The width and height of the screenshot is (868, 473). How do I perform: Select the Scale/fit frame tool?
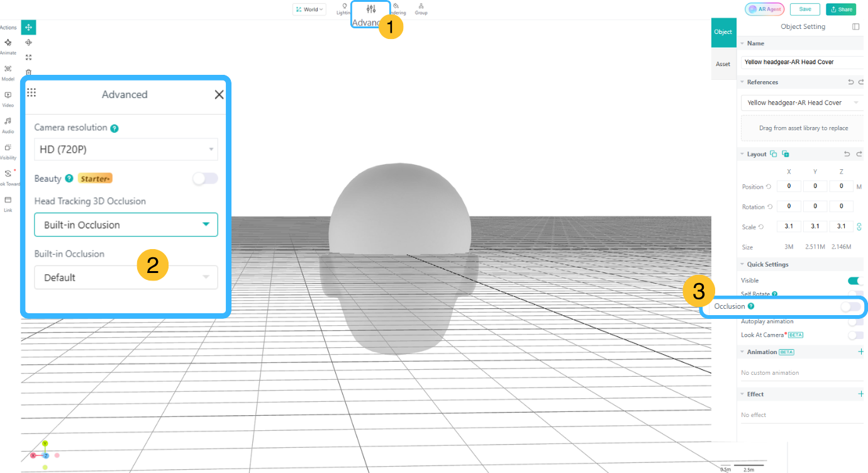tap(28, 57)
